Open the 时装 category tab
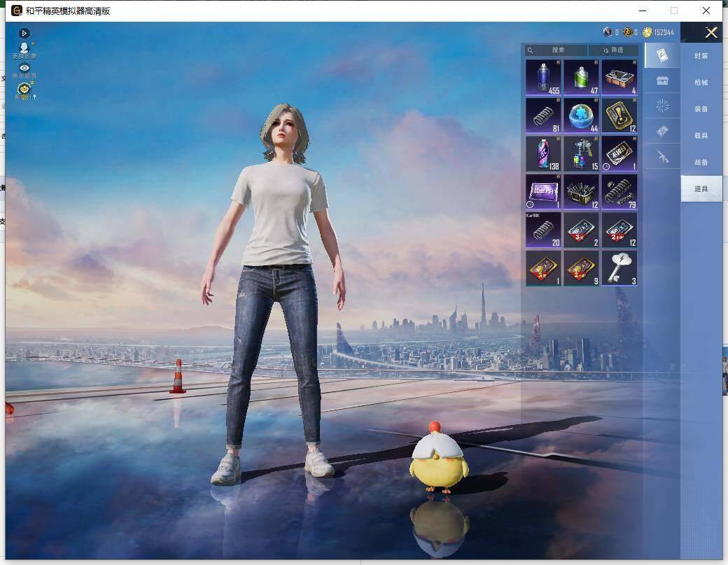This screenshot has height=565, width=728. click(701, 56)
